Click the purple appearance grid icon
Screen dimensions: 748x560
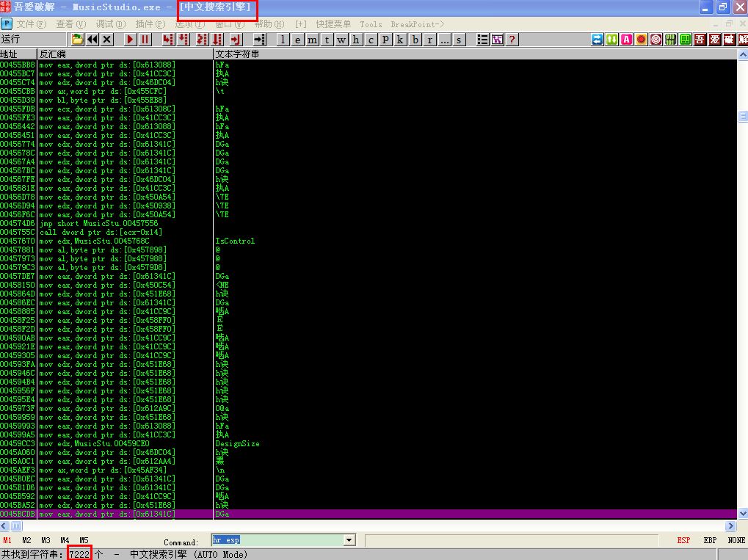498,40
